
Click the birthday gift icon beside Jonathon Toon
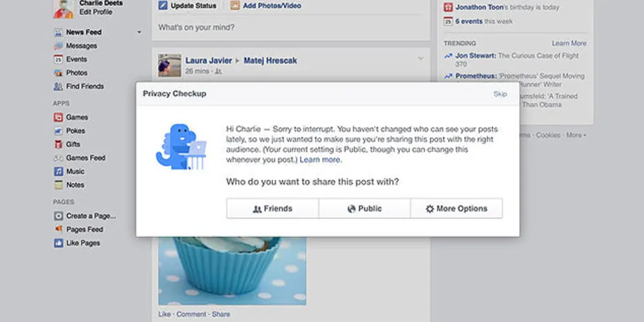click(448, 7)
